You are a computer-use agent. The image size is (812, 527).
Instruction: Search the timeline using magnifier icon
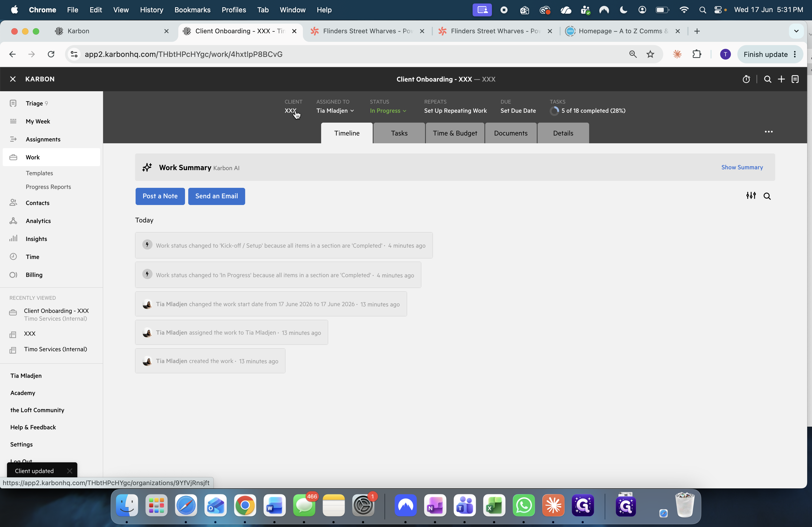pyautogui.click(x=767, y=196)
